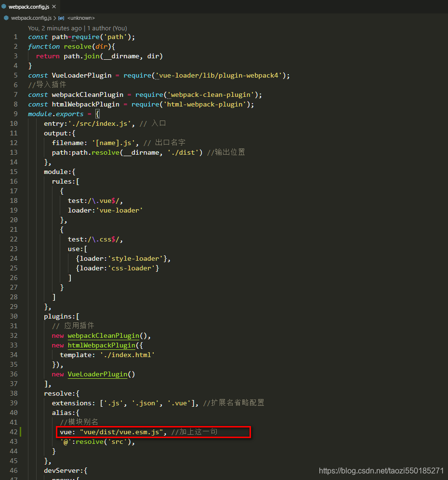Click the symbol icon before <unknown> in the breadcrumb
The width and height of the screenshot is (448, 480).
(61, 18)
